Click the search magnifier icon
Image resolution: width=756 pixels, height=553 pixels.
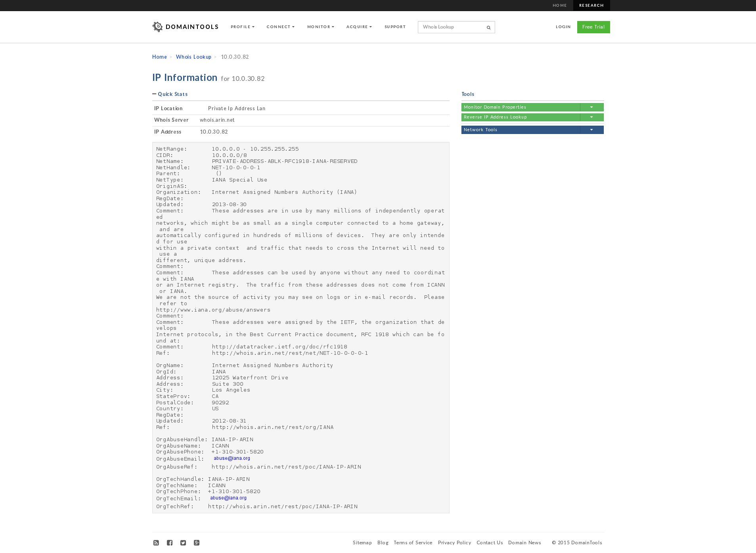coord(488,27)
